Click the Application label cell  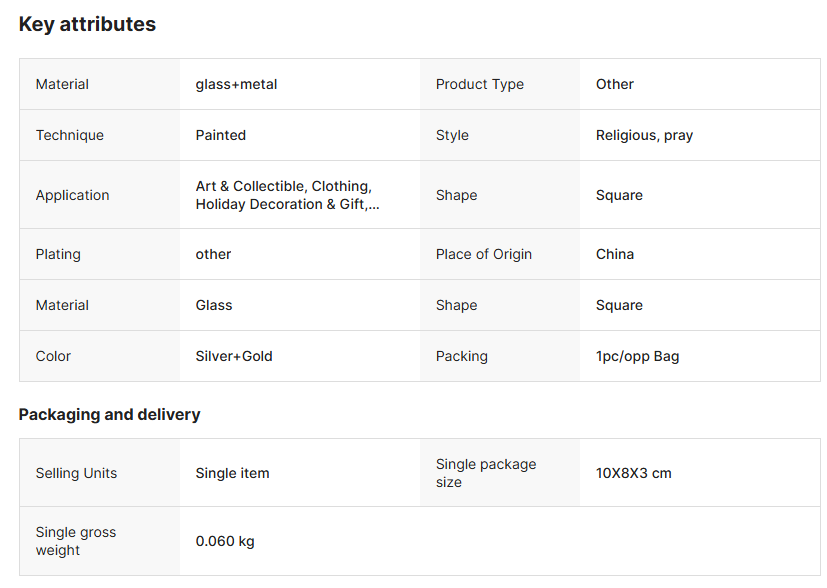[73, 195]
